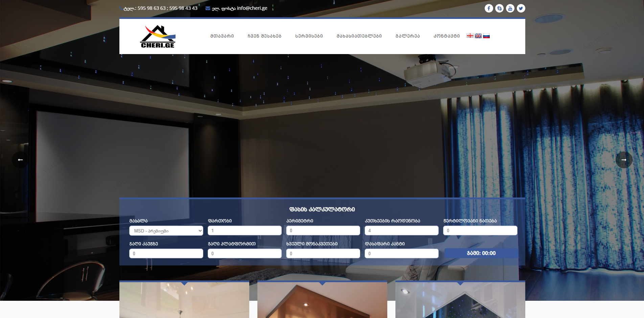Image resolution: width=644 pixels, height=318 pixels.
Task: Open the middle ceiling thumbnail image
Action: [322, 300]
